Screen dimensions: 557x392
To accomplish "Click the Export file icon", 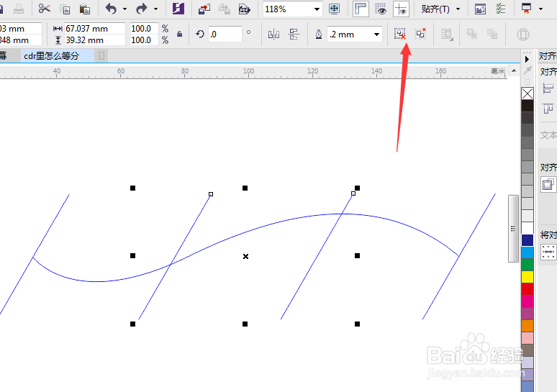I will pos(224,9).
